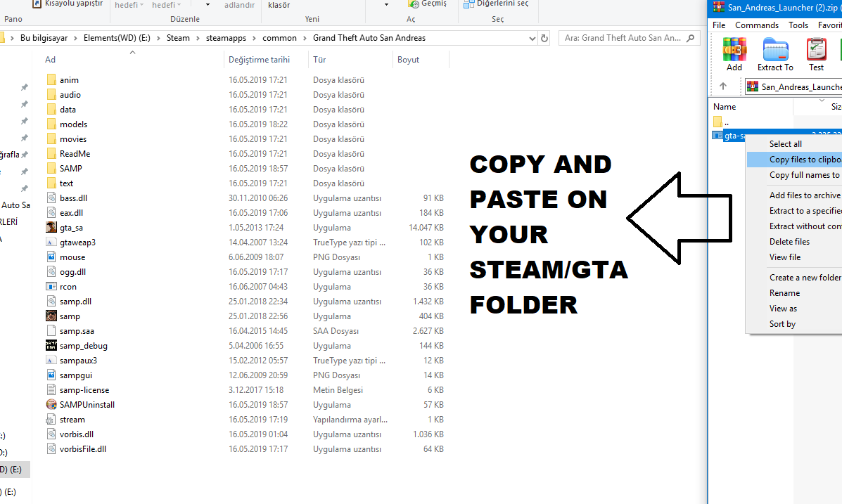This screenshot has width=842, height=504.
Task: Click the Diğerlerini seç ribbon icon
Action: [x=468, y=4]
